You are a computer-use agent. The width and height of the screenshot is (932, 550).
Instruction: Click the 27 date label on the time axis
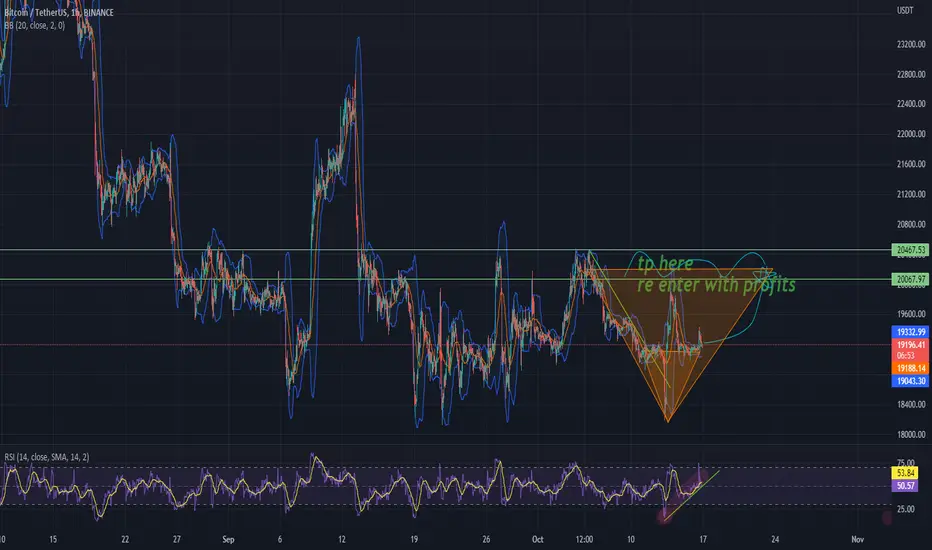tap(177, 539)
